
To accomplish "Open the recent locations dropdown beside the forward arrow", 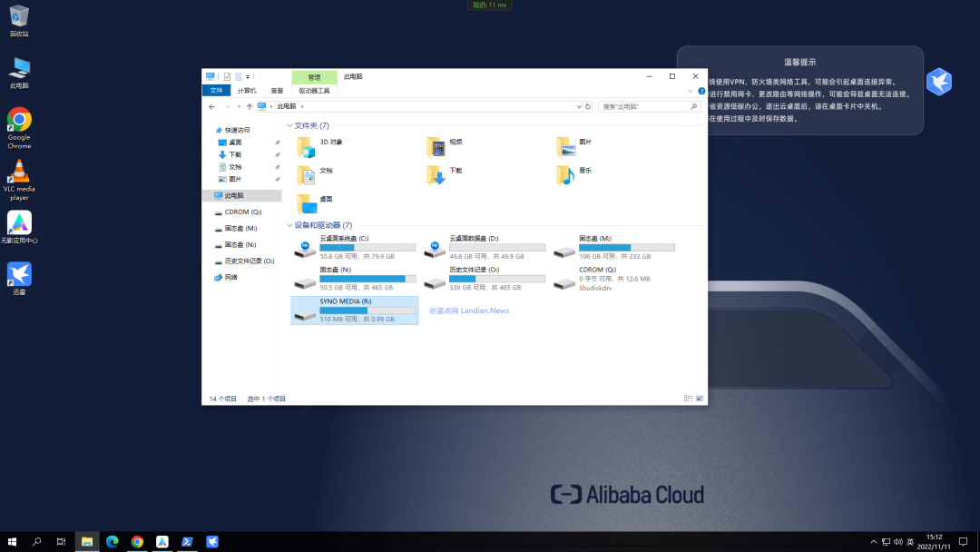I will (239, 107).
